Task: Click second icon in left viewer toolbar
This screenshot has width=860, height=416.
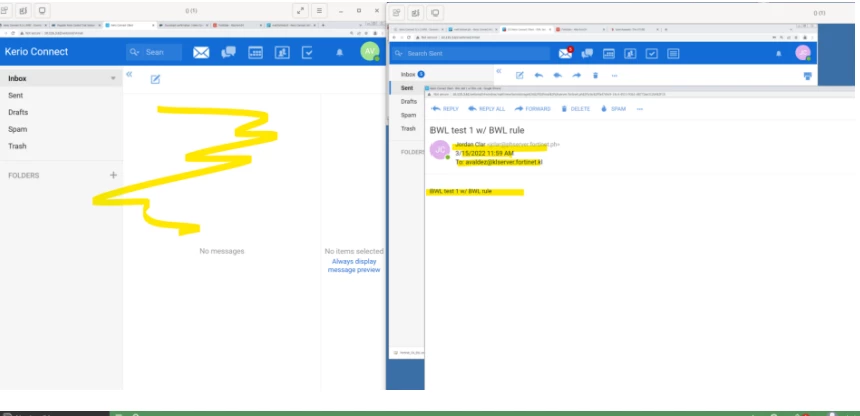Action: (x=22, y=10)
